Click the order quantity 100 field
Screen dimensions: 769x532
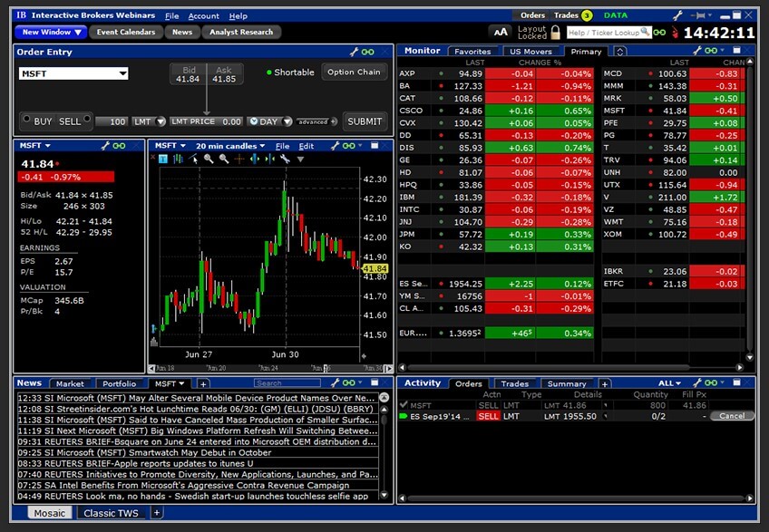coord(112,121)
